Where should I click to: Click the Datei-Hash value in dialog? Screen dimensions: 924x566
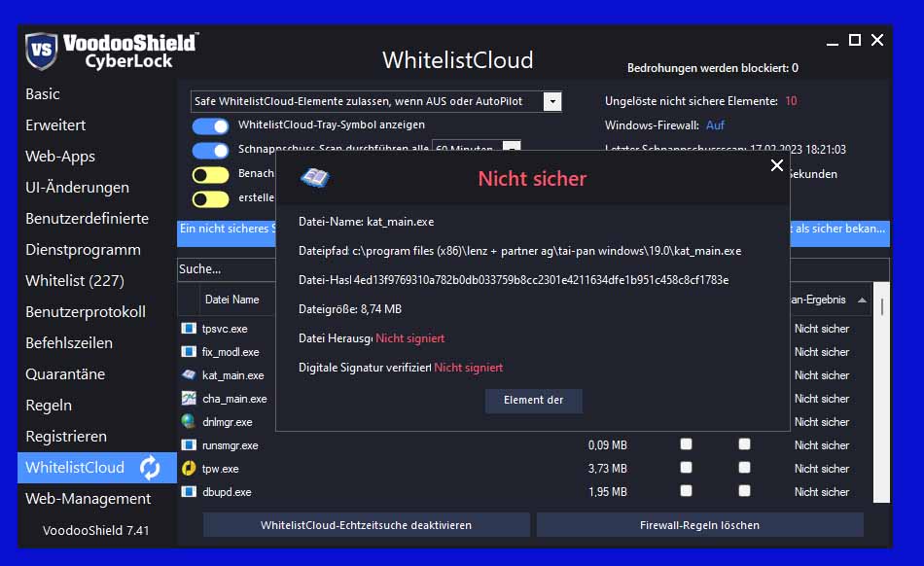(x=541, y=280)
